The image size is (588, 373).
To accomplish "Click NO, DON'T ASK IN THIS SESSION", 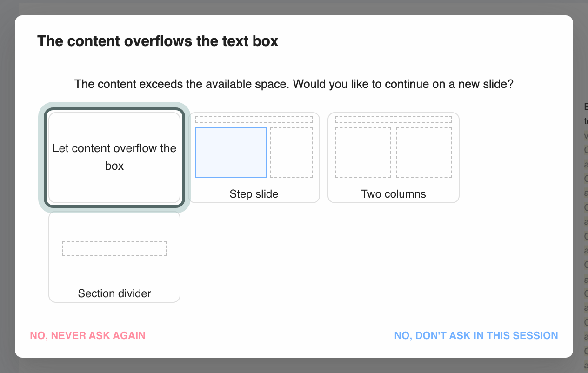I will tap(476, 335).
